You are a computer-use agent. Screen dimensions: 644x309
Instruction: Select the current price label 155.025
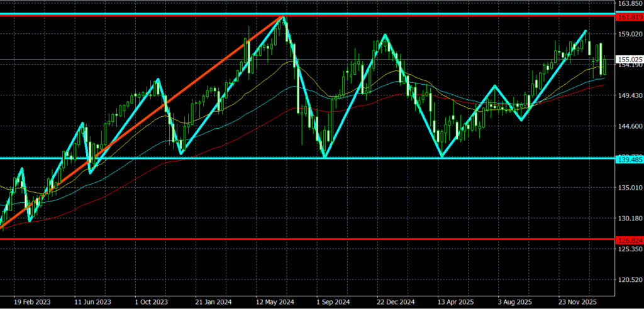[629, 60]
